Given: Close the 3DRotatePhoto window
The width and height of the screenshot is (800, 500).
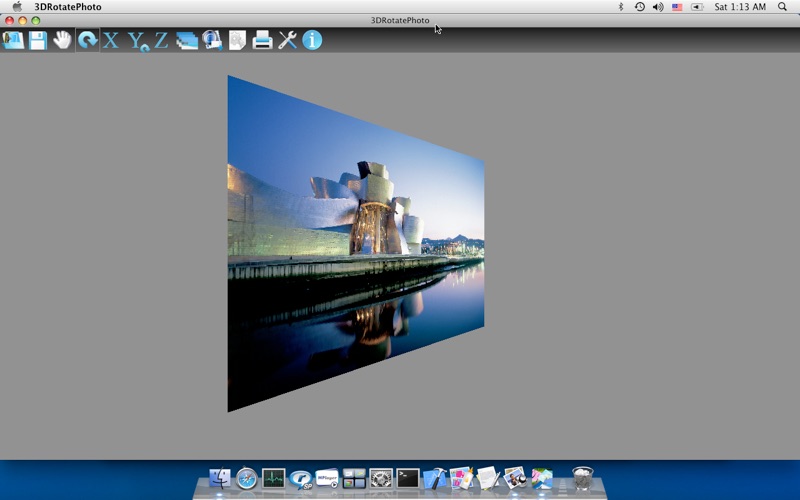Looking at the screenshot, I should click(9, 20).
